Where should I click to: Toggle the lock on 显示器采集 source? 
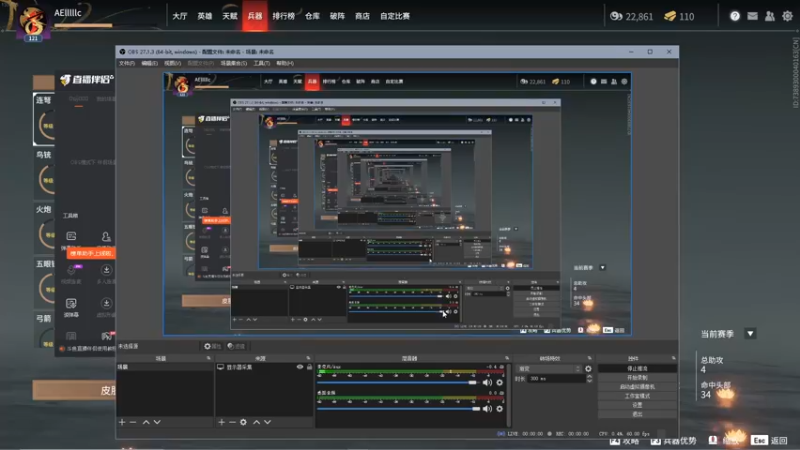click(309, 367)
